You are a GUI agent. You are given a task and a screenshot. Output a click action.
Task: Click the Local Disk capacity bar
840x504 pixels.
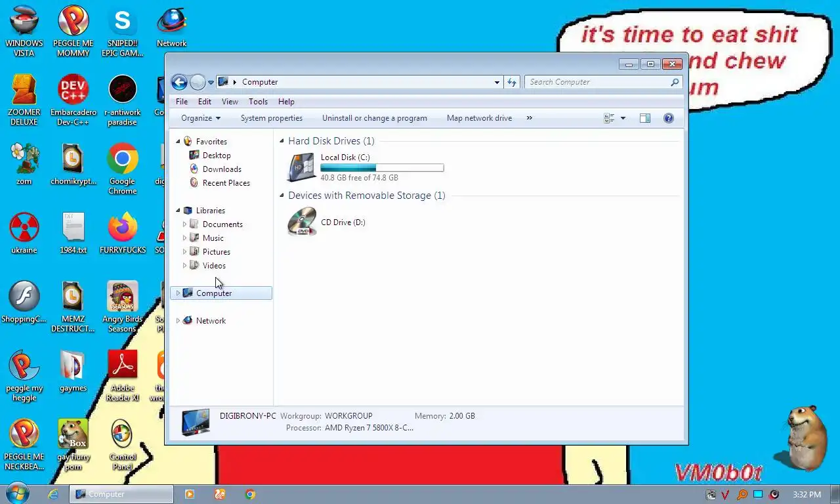coord(382,168)
